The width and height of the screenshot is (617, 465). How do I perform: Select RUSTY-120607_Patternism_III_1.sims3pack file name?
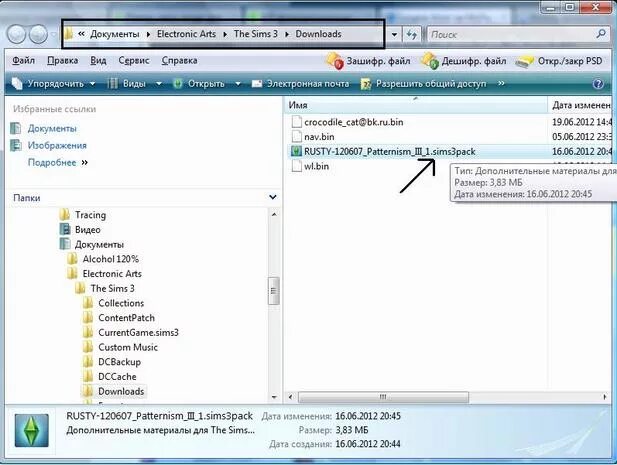[390, 151]
